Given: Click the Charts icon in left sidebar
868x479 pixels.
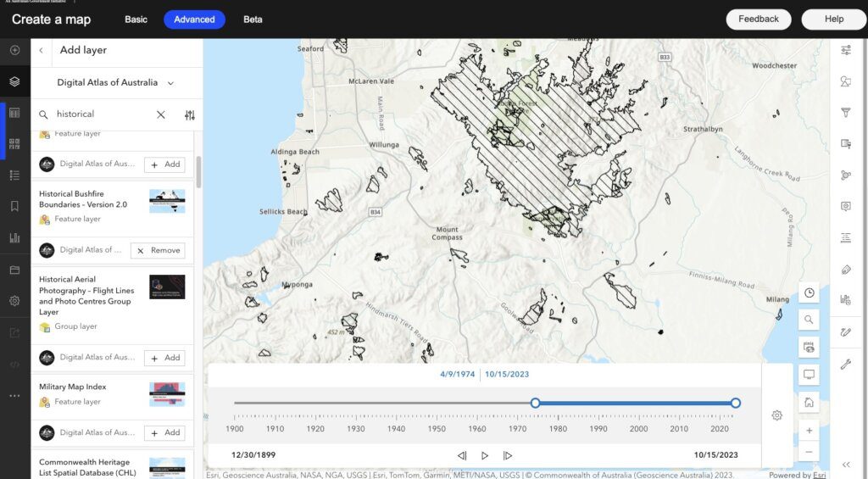Looking at the screenshot, I should coord(14,238).
